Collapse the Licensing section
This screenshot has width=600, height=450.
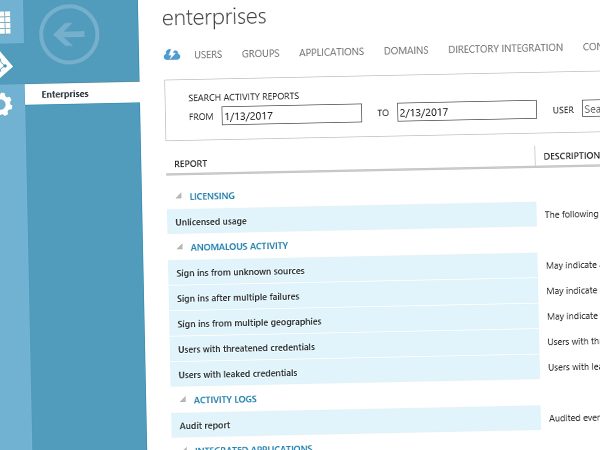[x=180, y=196]
